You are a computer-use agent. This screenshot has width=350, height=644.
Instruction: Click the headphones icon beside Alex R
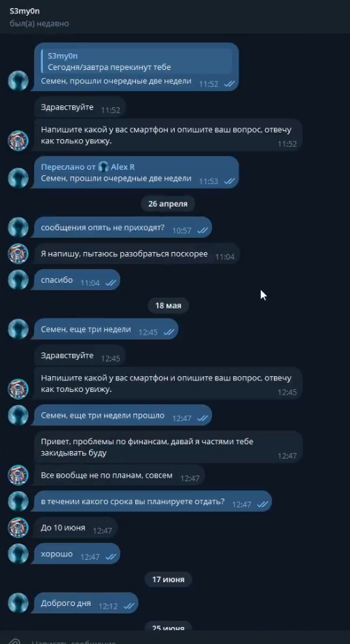[103, 166]
